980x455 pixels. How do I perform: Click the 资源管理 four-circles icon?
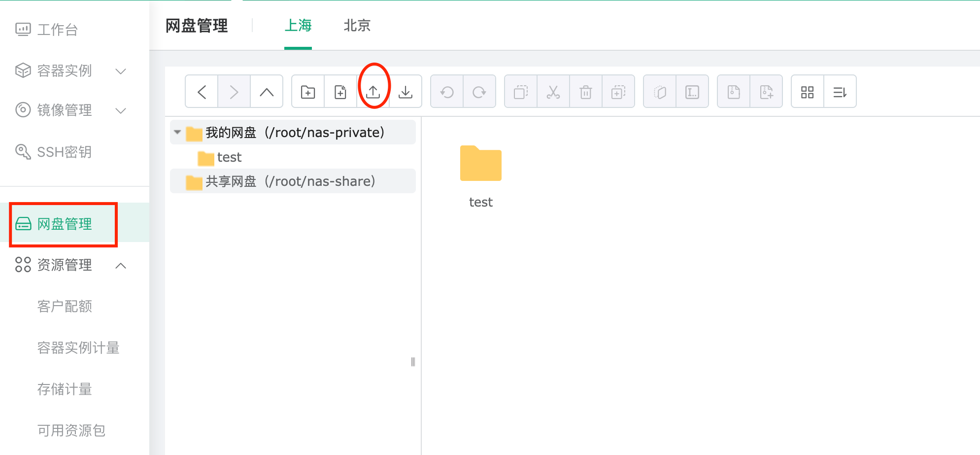[23, 265]
